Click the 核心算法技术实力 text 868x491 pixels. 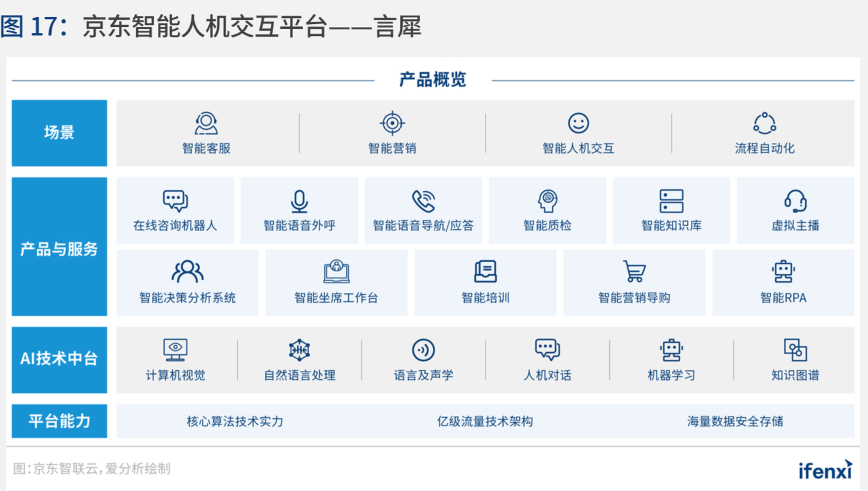click(235, 421)
